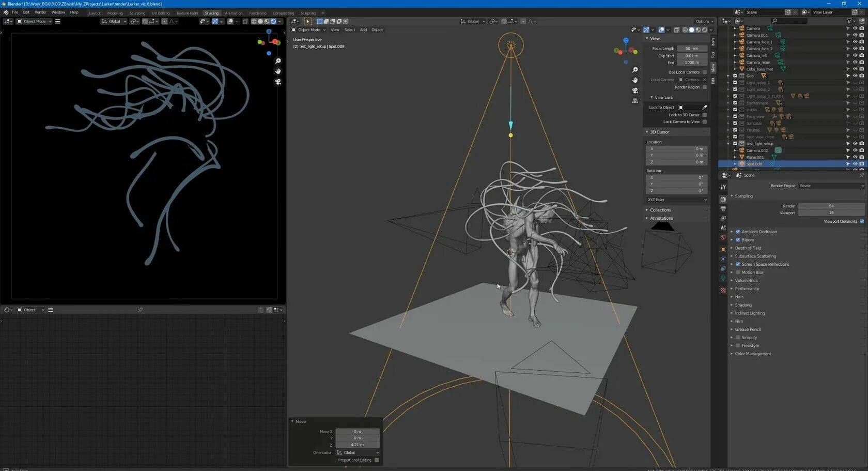The height and width of the screenshot is (471, 868).
Task: Click the Help menu item
Action: click(74, 12)
